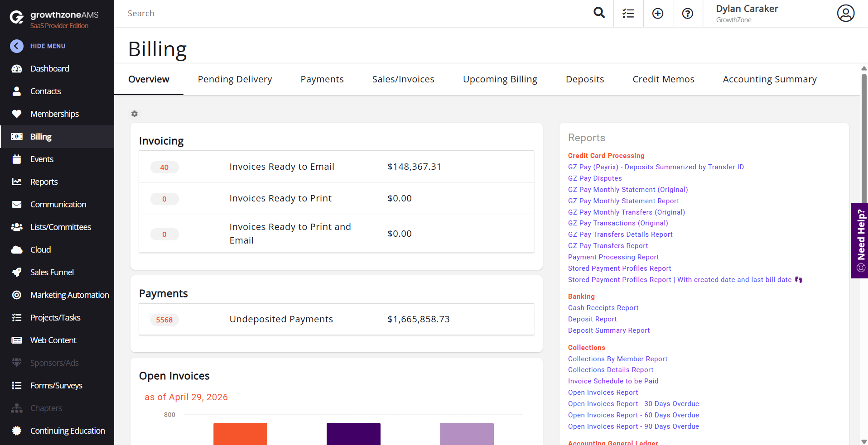Screen dimensions: 868x445
Task: Open GZ Pay Disputes report link
Action: (x=594, y=178)
